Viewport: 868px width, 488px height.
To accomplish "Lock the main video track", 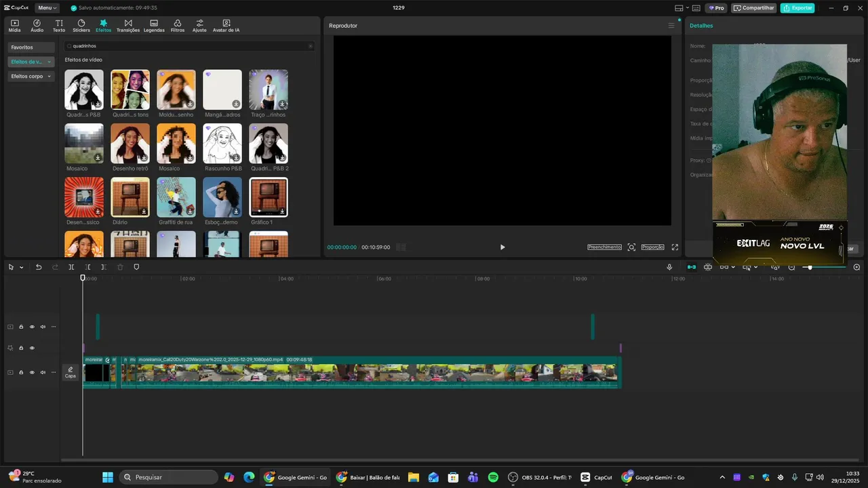I will 21,372.
